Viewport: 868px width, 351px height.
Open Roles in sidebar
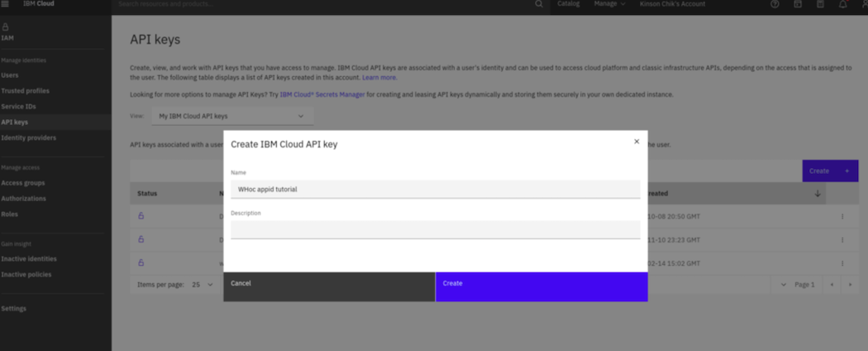[9, 214]
